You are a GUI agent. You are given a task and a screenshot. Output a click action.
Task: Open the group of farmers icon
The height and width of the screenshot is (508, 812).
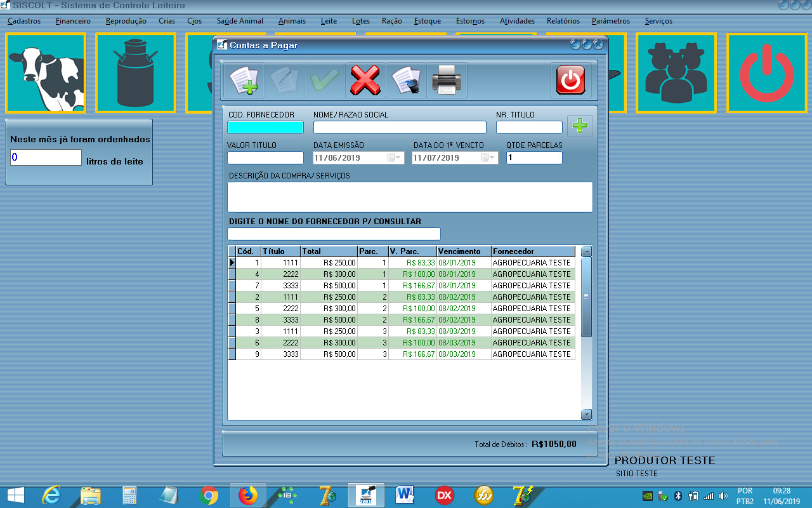point(676,73)
